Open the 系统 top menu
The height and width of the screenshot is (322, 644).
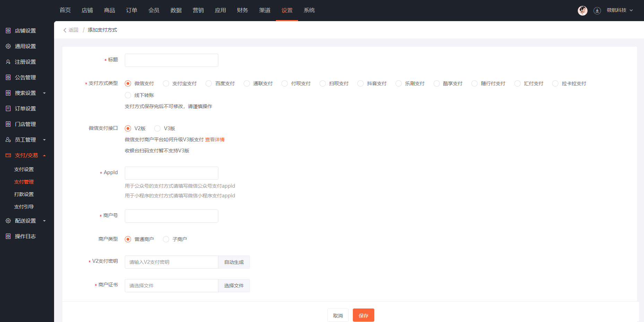point(309,10)
